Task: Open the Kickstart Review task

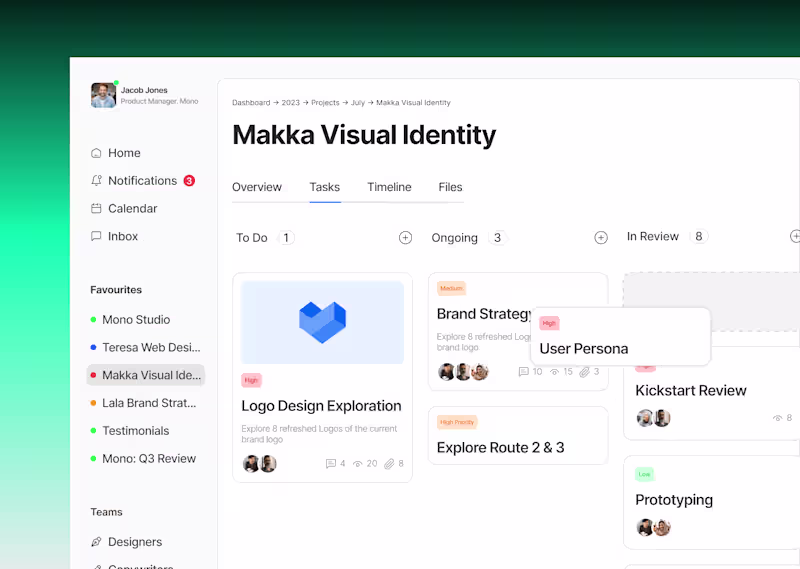Action: coord(690,390)
